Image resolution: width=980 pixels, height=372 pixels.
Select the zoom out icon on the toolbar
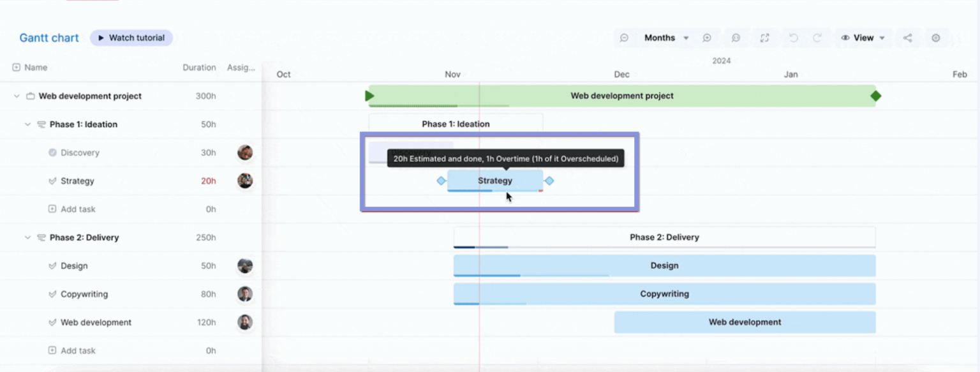(x=625, y=38)
